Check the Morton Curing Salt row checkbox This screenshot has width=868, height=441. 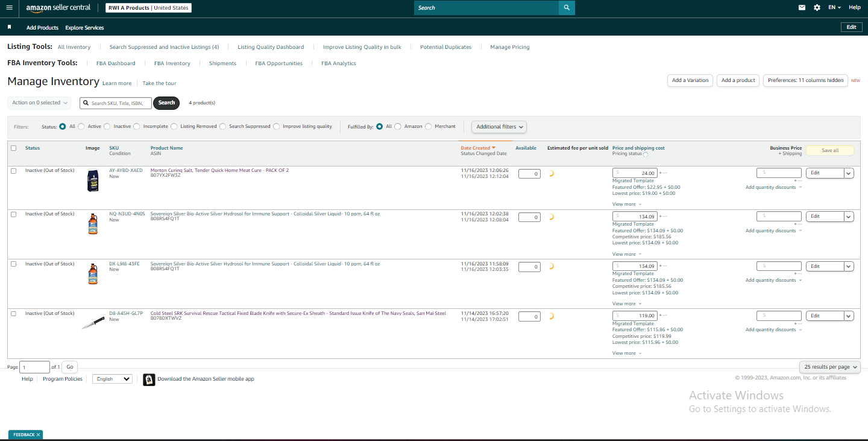click(13, 171)
